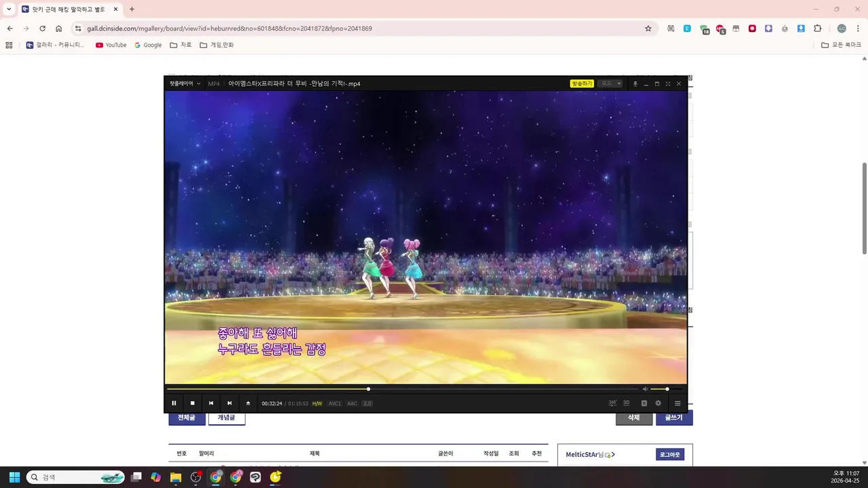Go back in Chrome browser
The image size is (868, 488).
9,28
